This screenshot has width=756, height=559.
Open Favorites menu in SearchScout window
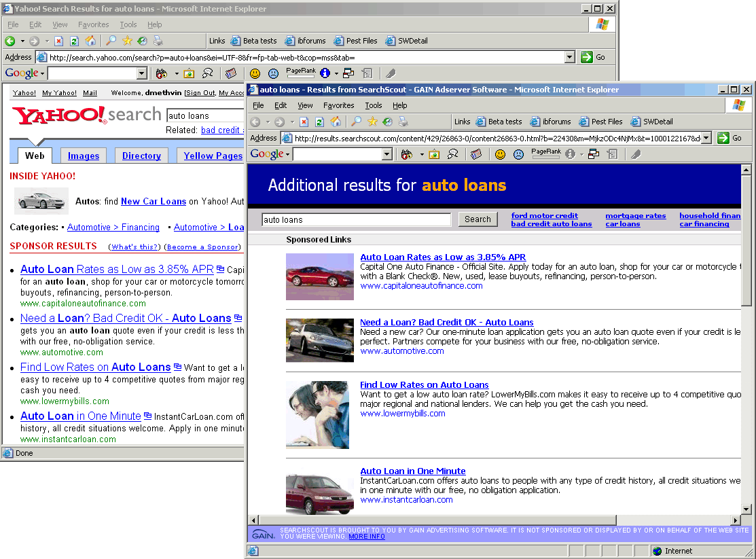click(338, 105)
